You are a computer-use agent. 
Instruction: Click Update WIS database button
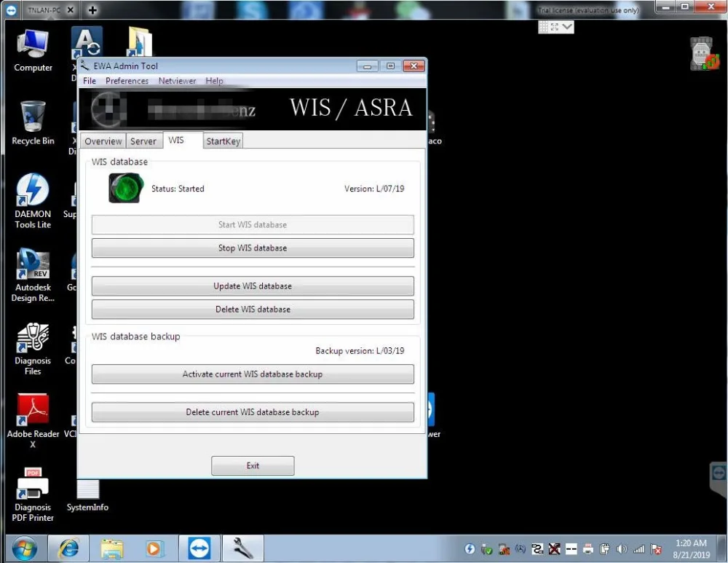click(x=253, y=286)
